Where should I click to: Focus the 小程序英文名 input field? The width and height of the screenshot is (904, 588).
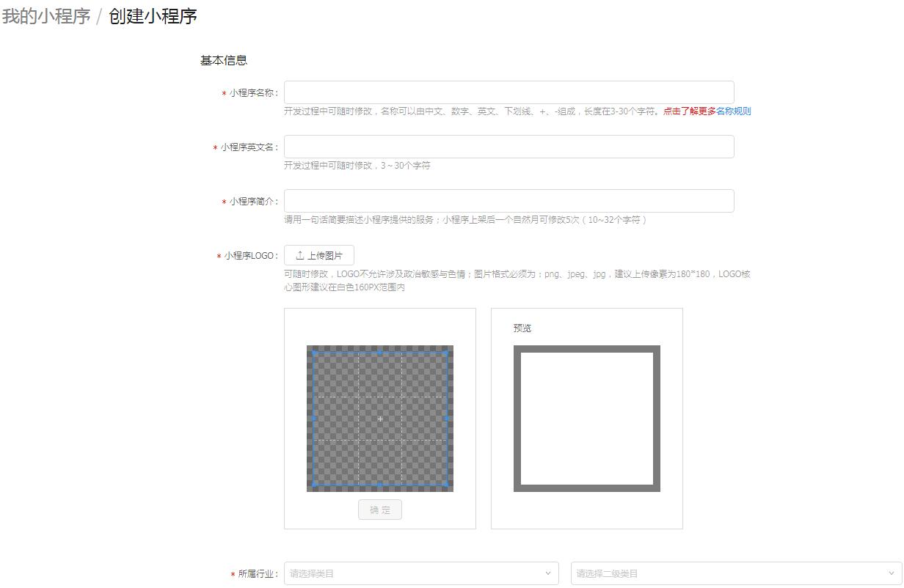click(508, 147)
